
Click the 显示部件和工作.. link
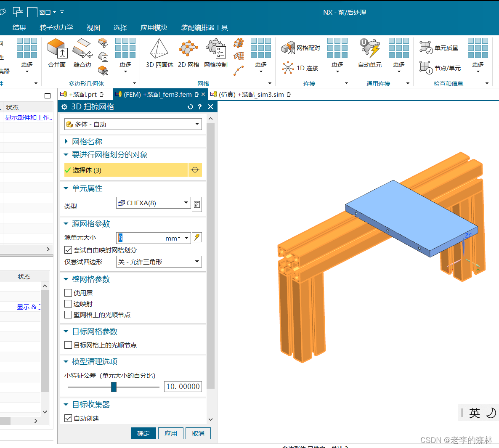(x=29, y=117)
